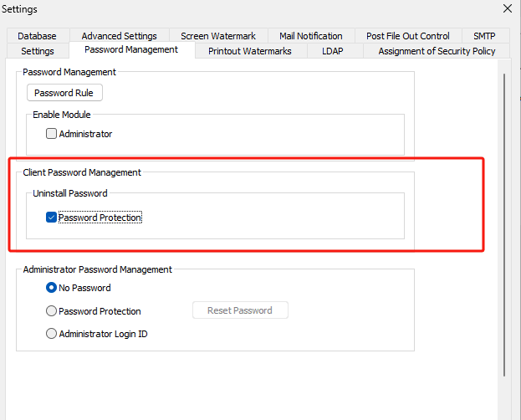Screen dimensions: 521x420
Task: Open the Screen Watermark tab
Action: point(217,36)
